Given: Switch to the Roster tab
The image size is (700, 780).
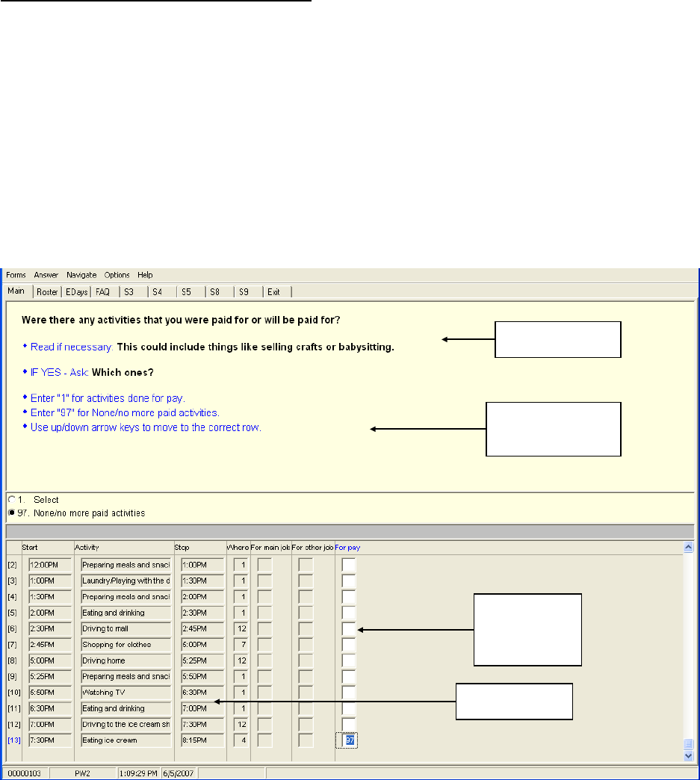Looking at the screenshot, I should click(47, 292).
